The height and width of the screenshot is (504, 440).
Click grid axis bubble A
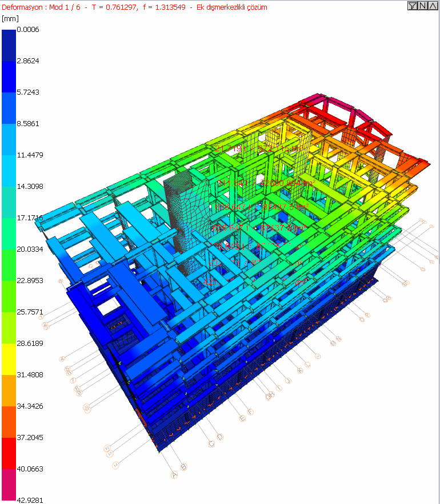[174, 475]
